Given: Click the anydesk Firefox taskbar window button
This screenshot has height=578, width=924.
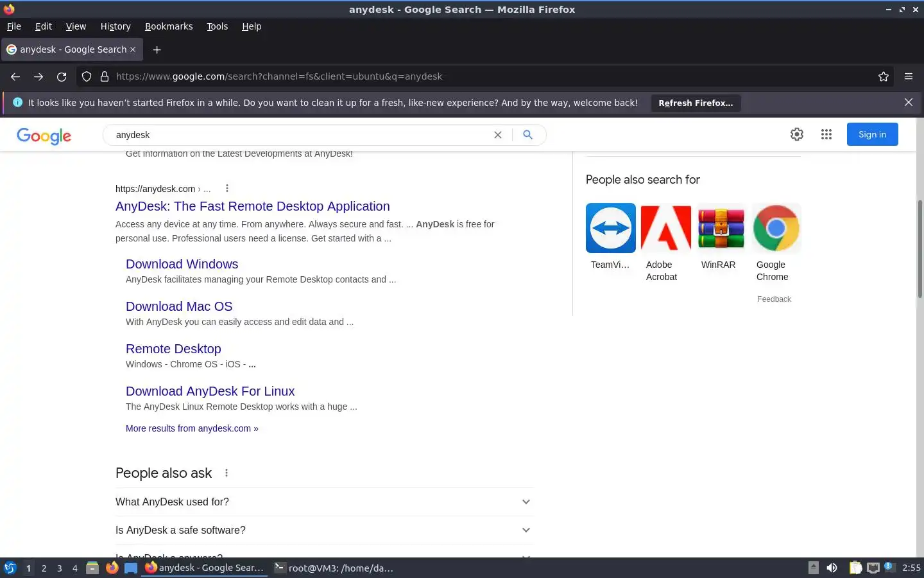Looking at the screenshot, I should coord(205,568).
